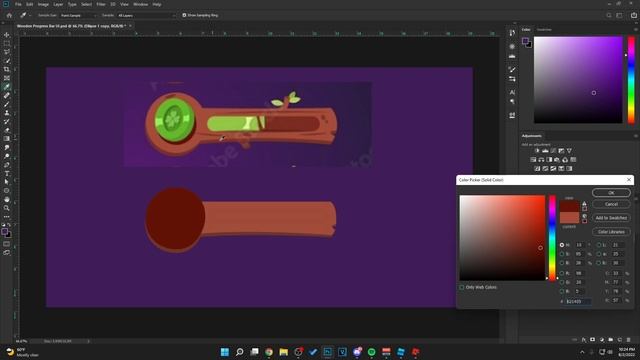The image size is (640, 360).
Task: Toggle Show Sampling Ring checkbox
Action: [x=184, y=15]
